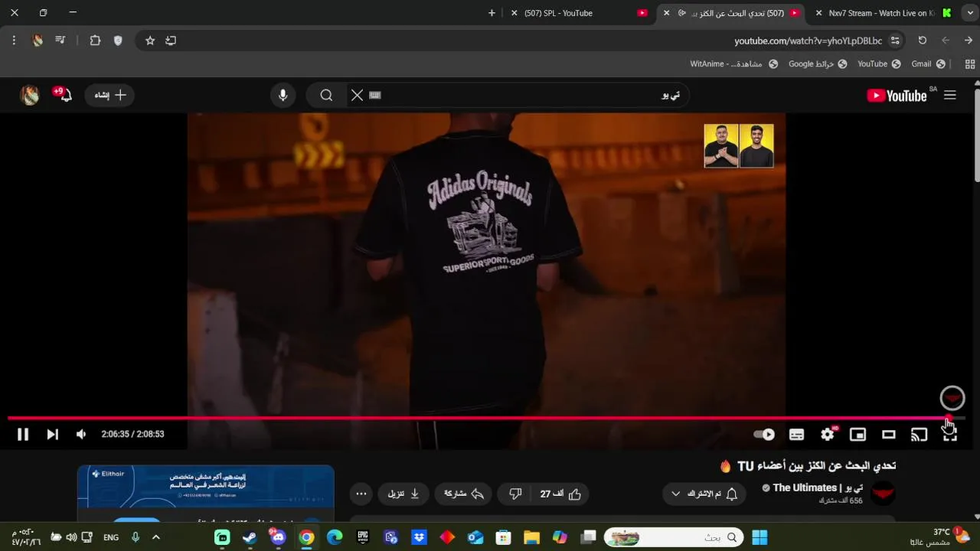The width and height of the screenshot is (980, 551).
Task: Open Steam from the taskbar
Action: tap(250, 537)
